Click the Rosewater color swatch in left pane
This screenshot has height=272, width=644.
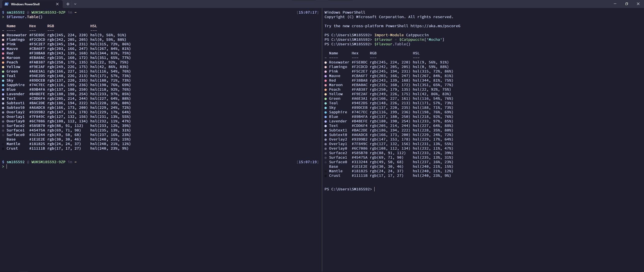point(3,35)
